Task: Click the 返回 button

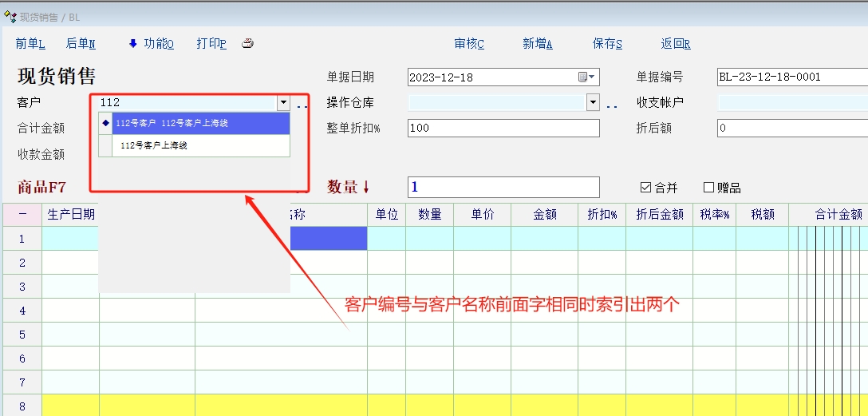Action: point(676,44)
